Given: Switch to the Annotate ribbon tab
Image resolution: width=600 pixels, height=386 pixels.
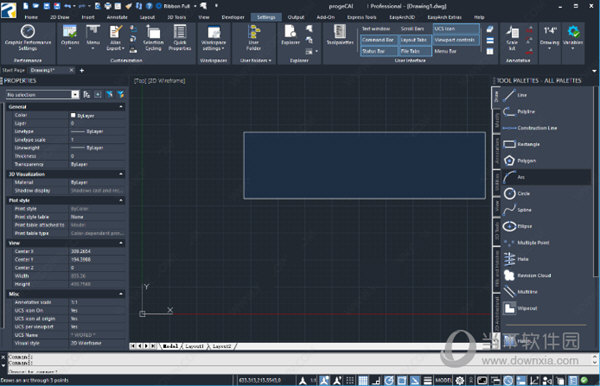Looking at the screenshot, I should click(117, 17).
